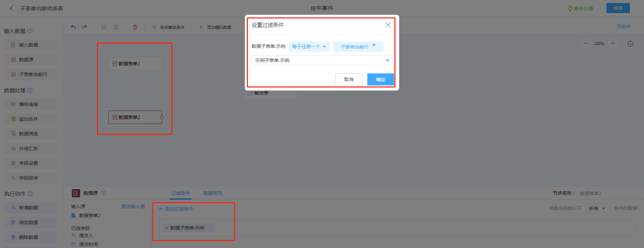
Task: Click the redo arrow icon
Action: [85, 27]
